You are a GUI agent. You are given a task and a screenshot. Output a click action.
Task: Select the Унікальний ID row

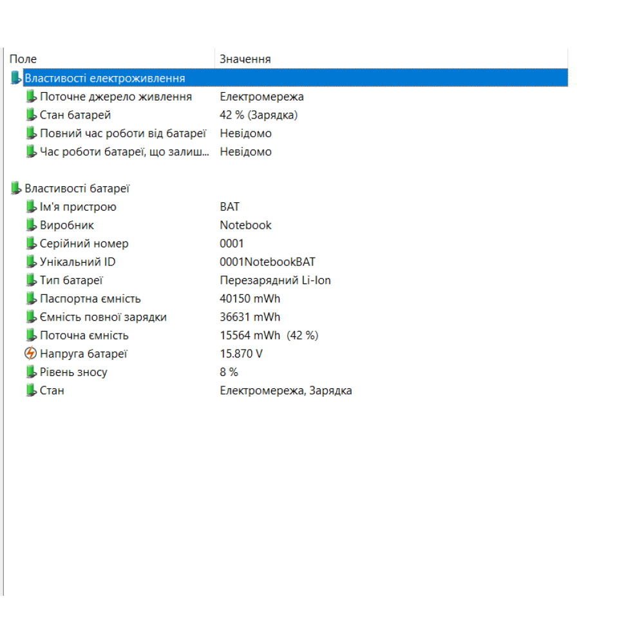coord(78,262)
